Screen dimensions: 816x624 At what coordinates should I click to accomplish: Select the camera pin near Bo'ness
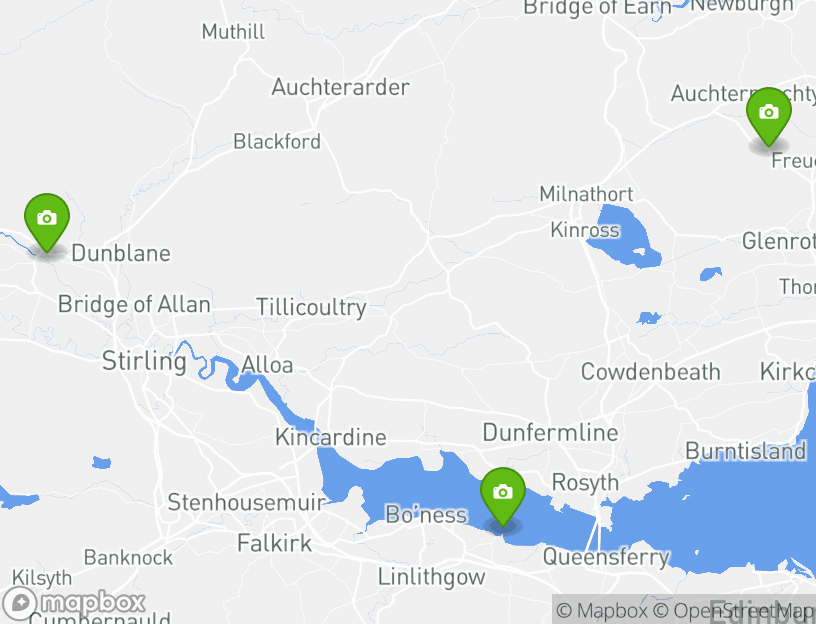pos(503,496)
